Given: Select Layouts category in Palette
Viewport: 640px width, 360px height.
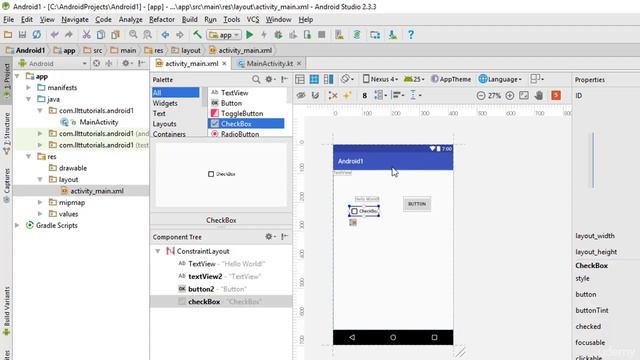Looking at the screenshot, I should [164, 124].
